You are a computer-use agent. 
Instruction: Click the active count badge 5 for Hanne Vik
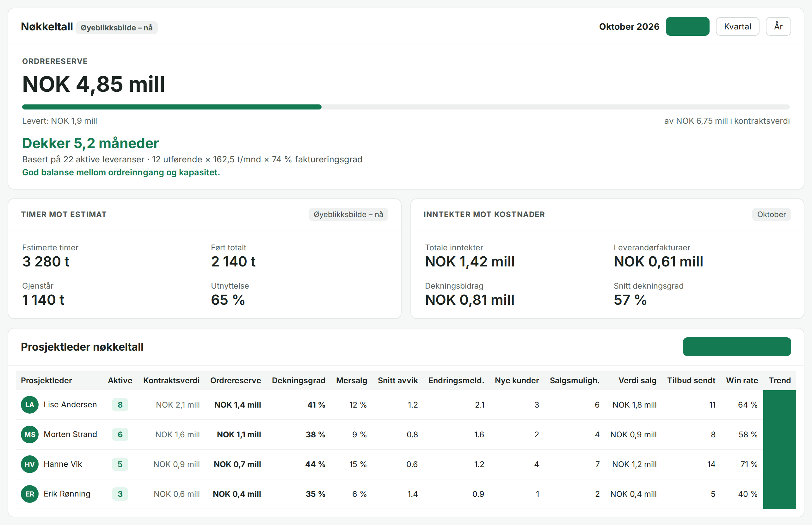coord(120,464)
